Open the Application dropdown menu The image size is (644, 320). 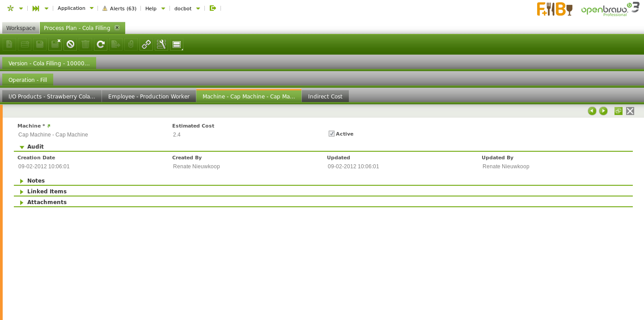75,8
